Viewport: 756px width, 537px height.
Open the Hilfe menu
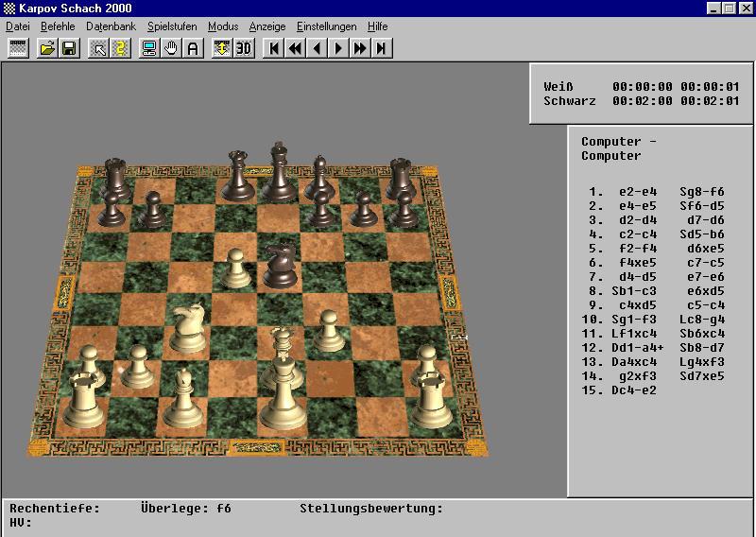point(378,26)
